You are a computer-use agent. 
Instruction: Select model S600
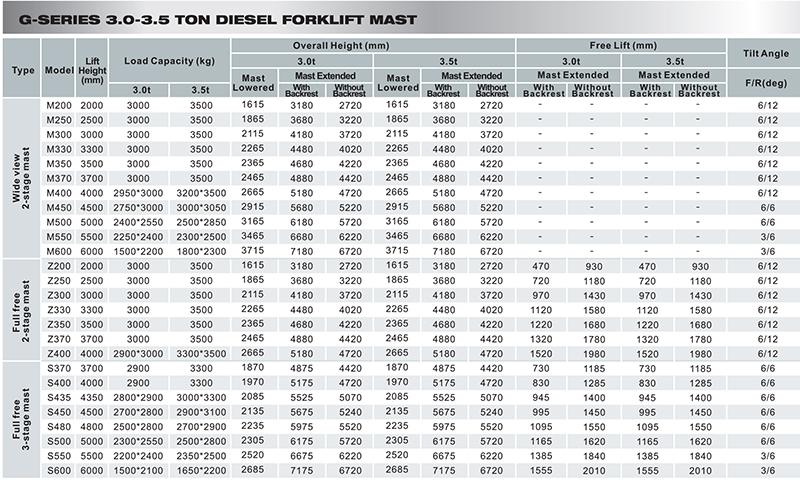(59, 471)
